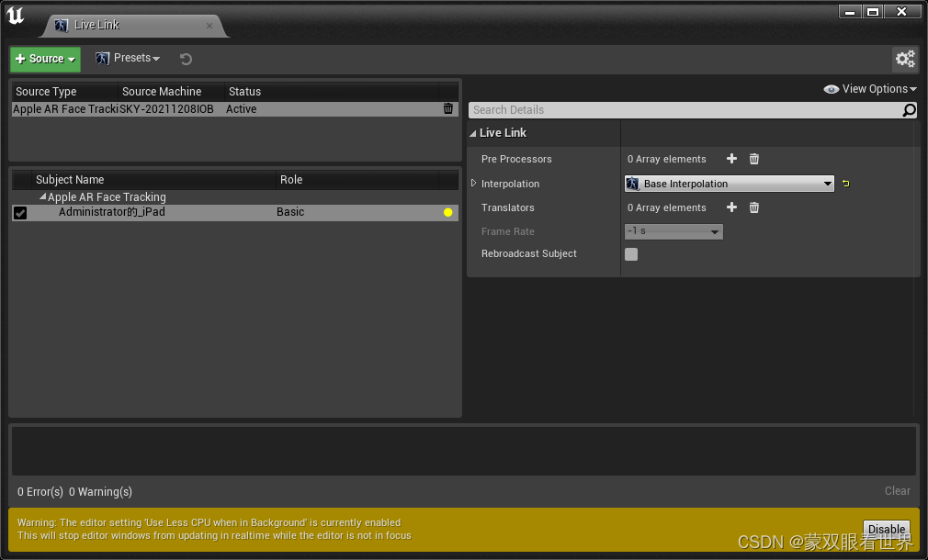The height and width of the screenshot is (560, 928).
Task: Open the Presets dropdown menu
Action: coord(128,58)
